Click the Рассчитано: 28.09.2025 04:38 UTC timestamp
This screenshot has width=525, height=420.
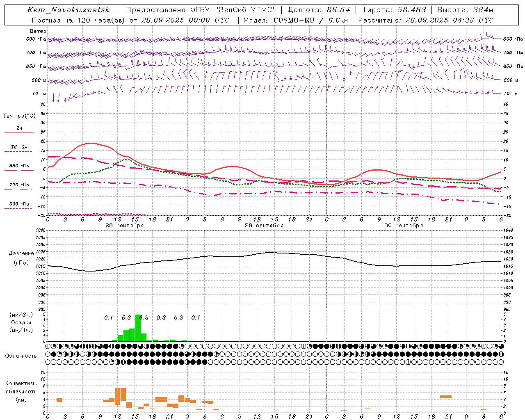point(426,20)
